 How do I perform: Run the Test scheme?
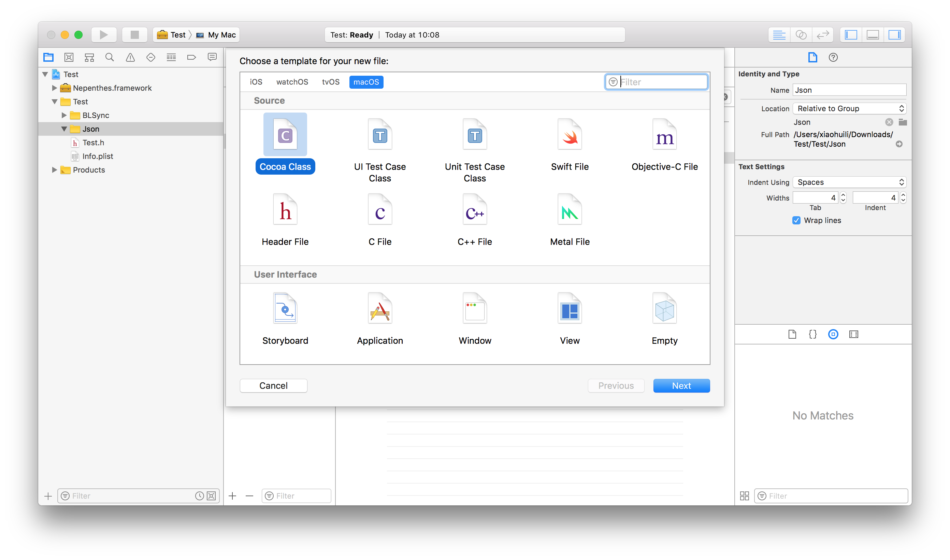[104, 35]
